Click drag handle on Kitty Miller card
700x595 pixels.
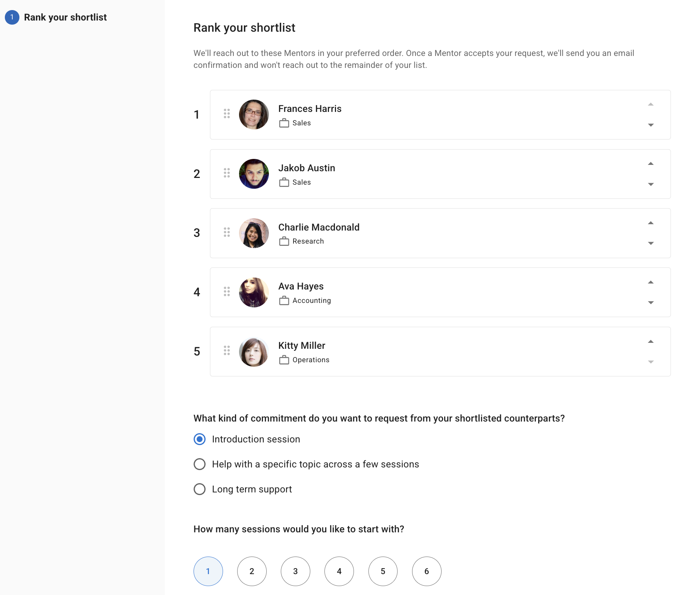pyautogui.click(x=227, y=351)
